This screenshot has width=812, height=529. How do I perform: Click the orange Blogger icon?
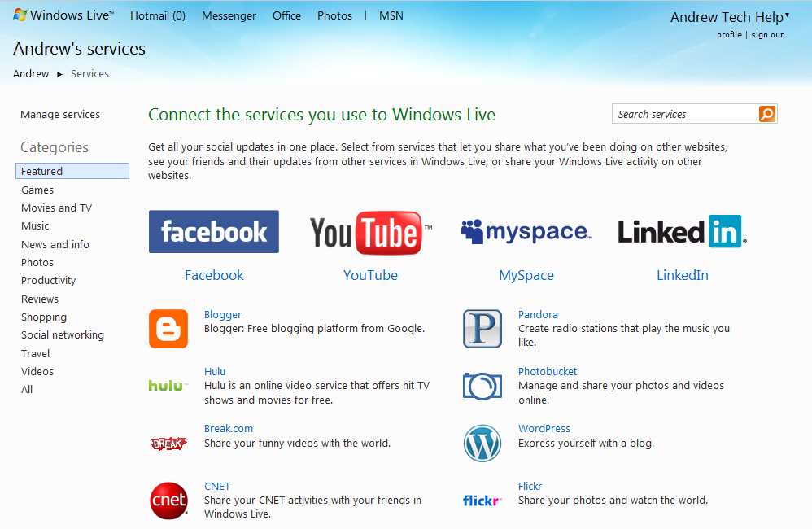click(168, 329)
